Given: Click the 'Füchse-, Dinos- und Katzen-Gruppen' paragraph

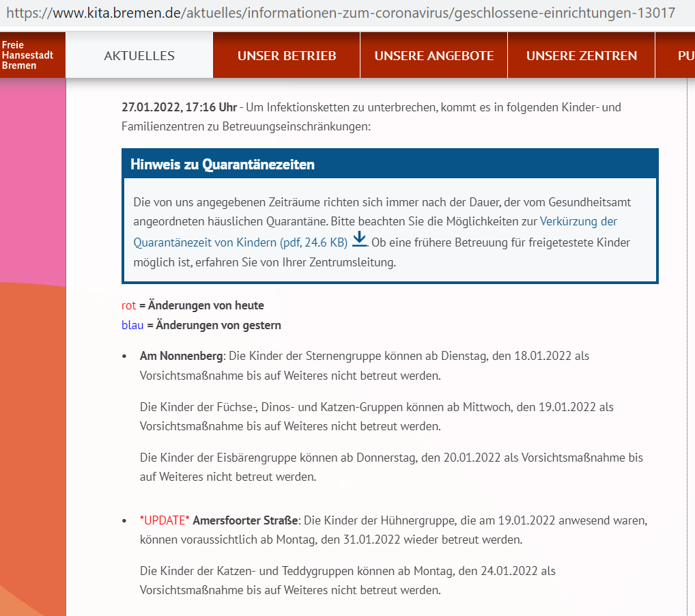Looking at the screenshot, I should (x=377, y=417).
